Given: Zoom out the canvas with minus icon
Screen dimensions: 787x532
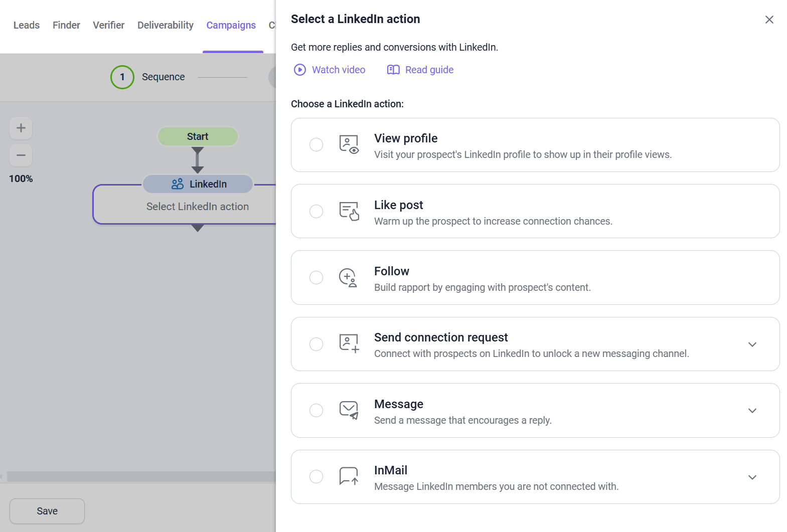Looking at the screenshot, I should coord(21,155).
